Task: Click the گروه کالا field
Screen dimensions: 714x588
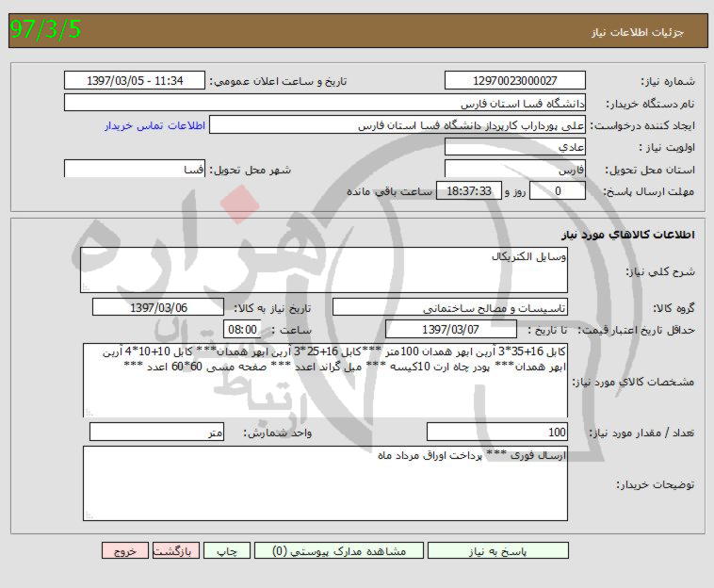Action: pos(450,308)
